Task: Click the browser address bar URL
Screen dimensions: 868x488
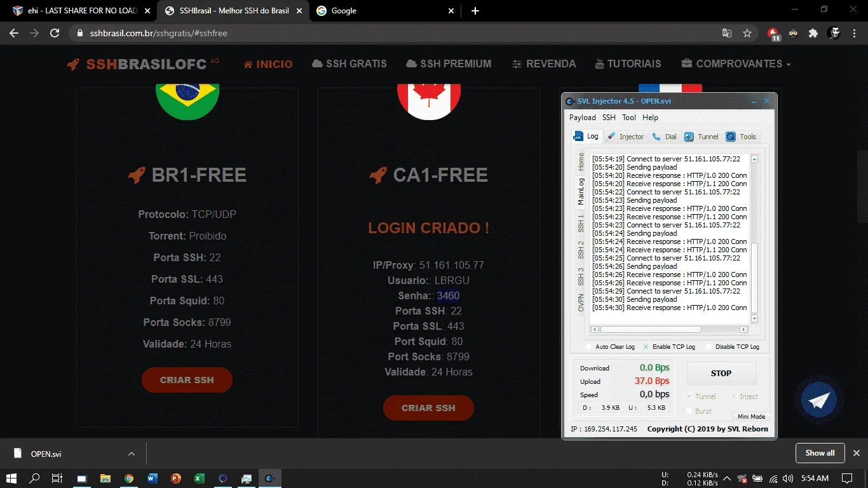Action: tap(159, 33)
